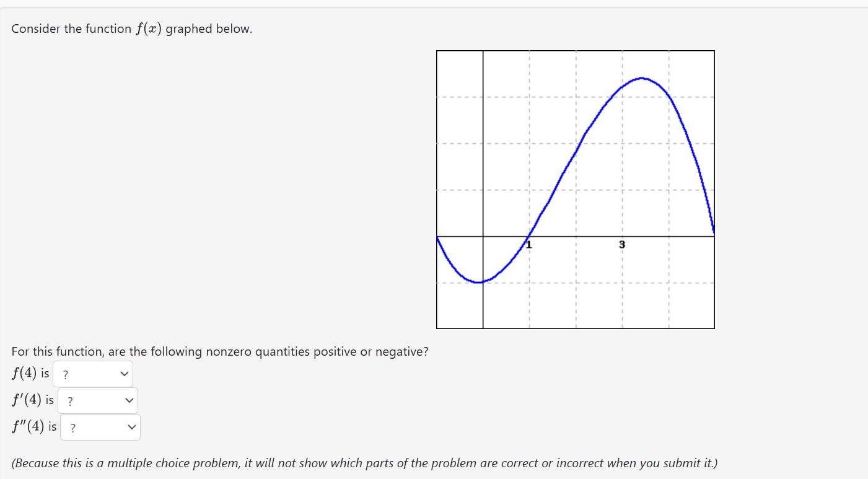Click the 'f′(4) is' label
Image resolution: width=868 pixels, height=479 pixels.
click(33, 400)
